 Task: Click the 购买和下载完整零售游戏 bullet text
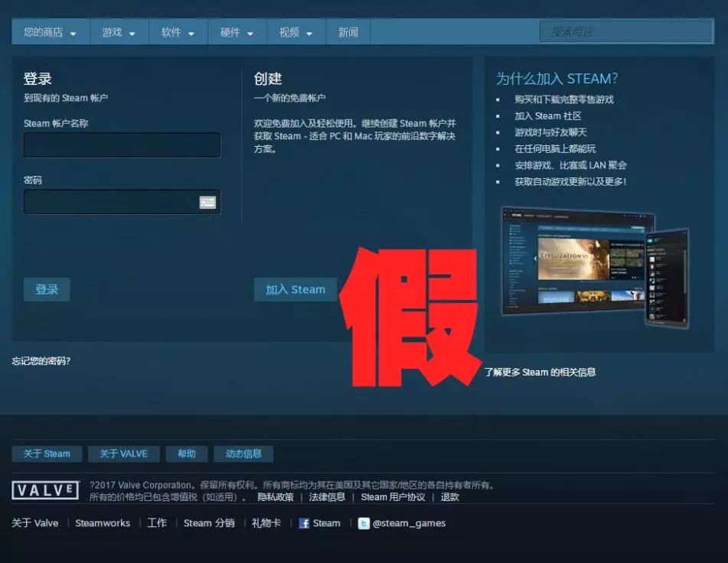[564, 99]
